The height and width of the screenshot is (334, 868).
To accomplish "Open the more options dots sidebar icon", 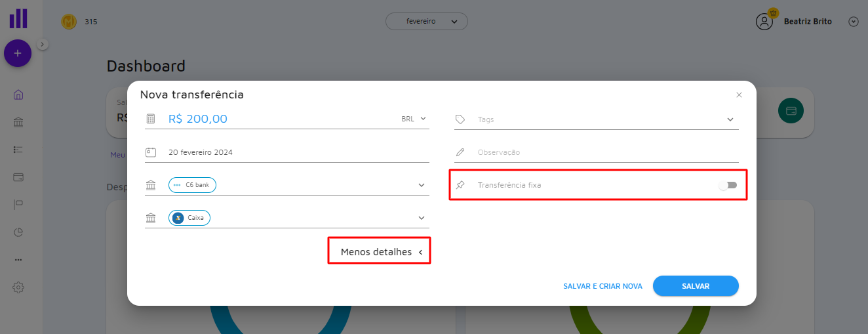I will [18, 260].
